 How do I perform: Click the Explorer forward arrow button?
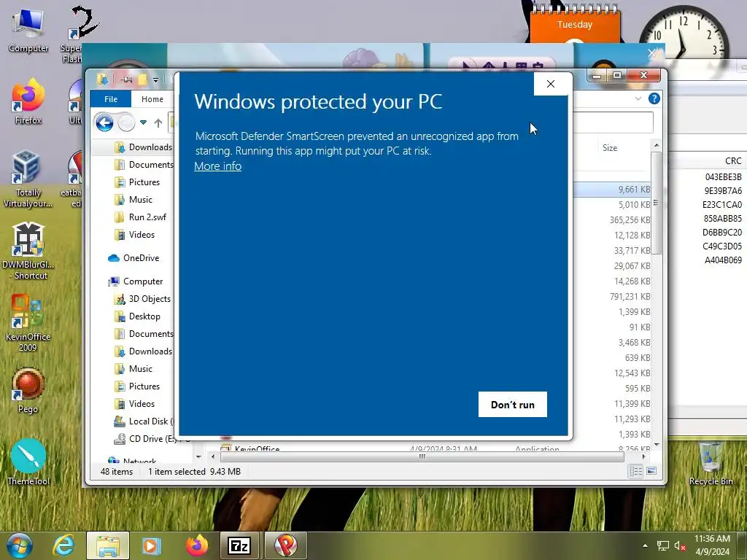(x=126, y=123)
